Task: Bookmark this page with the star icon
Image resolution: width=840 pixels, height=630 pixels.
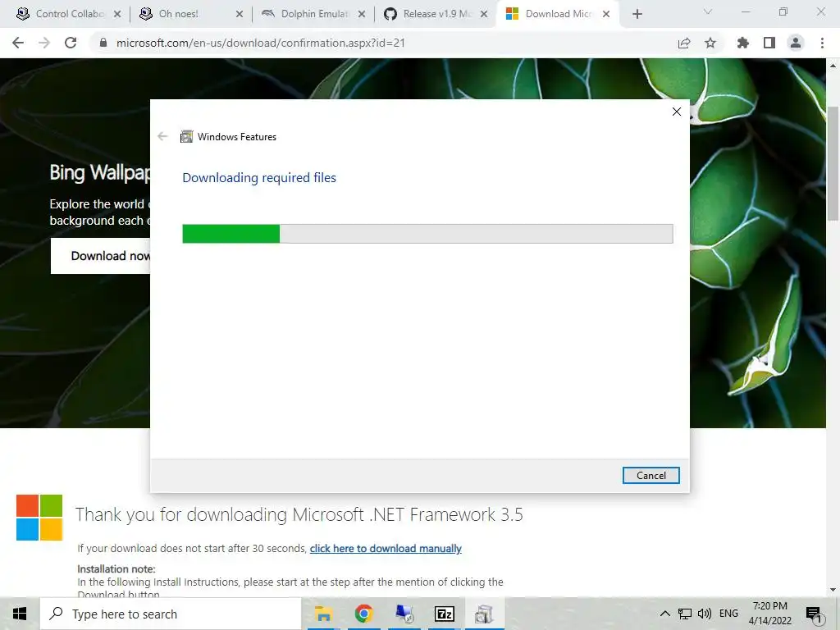Action: pos(710,43)
